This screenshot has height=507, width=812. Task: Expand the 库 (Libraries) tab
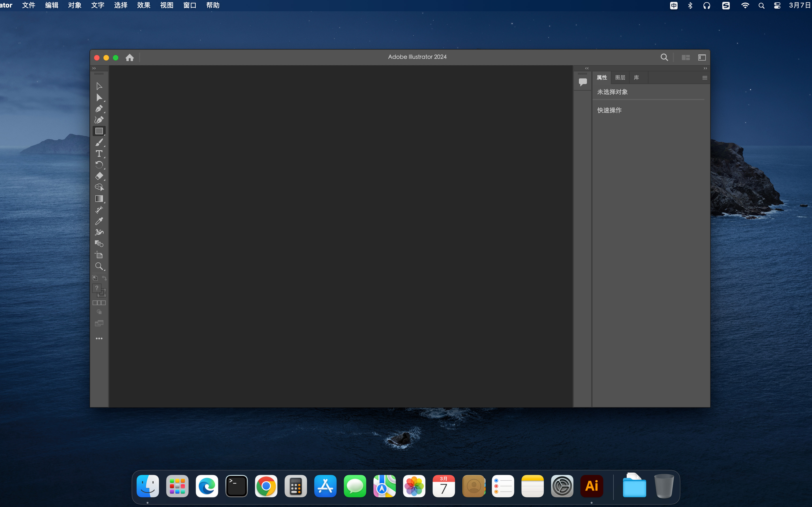pyautogui.click(x=636, y=77)
